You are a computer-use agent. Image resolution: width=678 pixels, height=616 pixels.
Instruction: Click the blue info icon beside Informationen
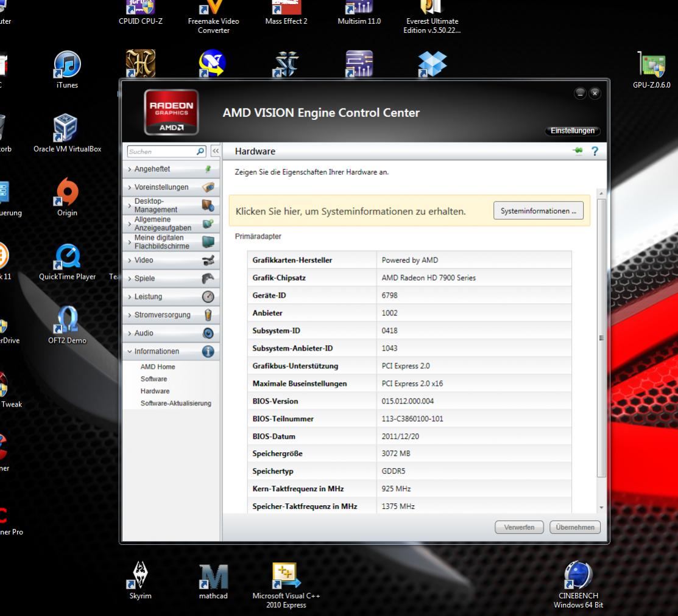point(208,351)
